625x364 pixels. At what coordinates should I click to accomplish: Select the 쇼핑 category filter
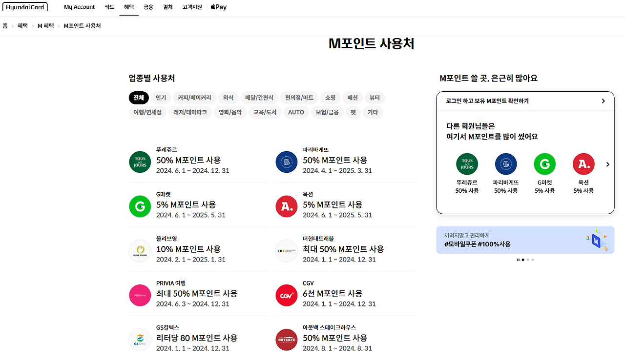click(330, 98)
